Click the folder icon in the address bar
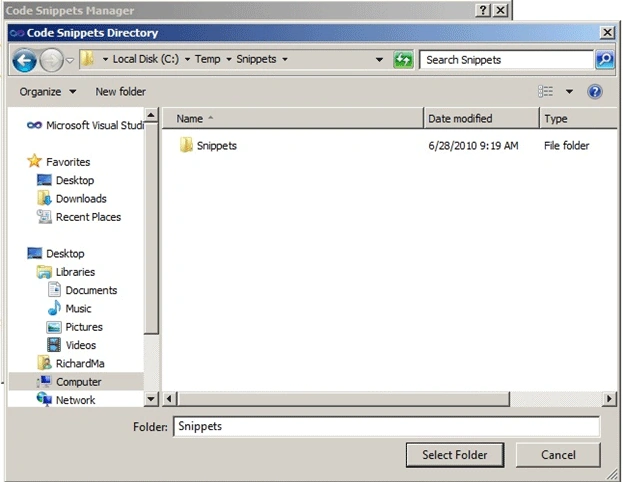The width and height of the screenshot is (623, 482). (x=87, y=60)
